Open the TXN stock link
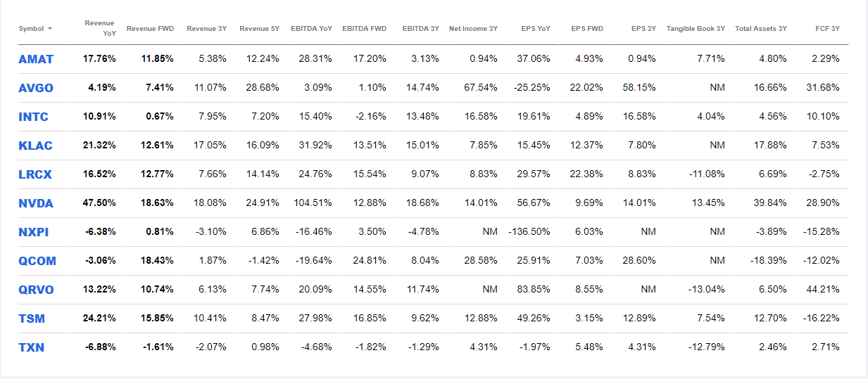Screen dimensions: 868x379 tap(32, 347)
